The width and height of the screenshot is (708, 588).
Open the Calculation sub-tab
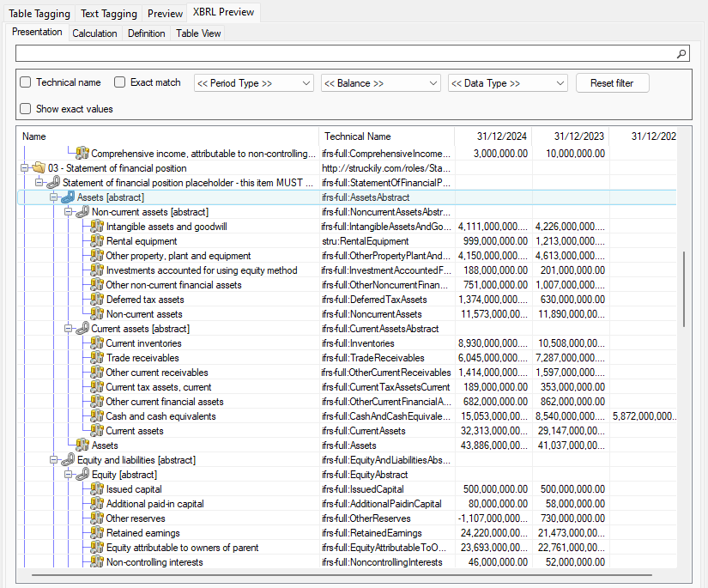click(x=94, y=33)
